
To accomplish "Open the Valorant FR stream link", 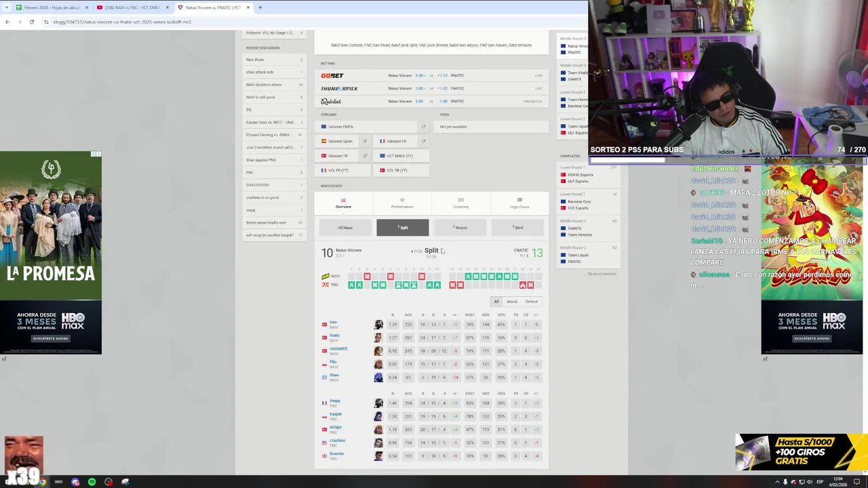I will tap(396, 142).
